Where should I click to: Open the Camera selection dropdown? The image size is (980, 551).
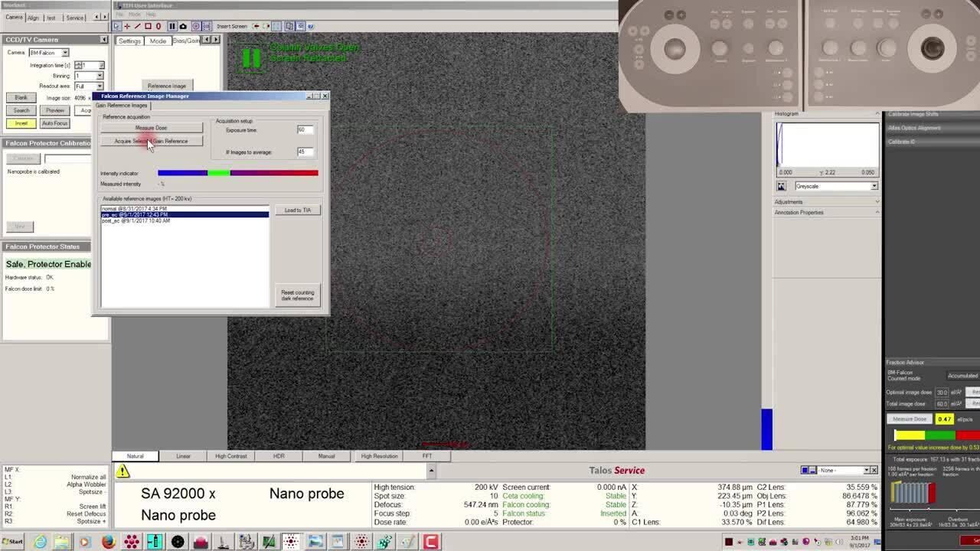(x=65, y=53)
